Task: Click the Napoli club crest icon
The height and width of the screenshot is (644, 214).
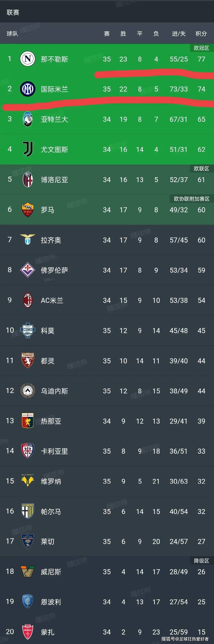Action: (27, 59)
